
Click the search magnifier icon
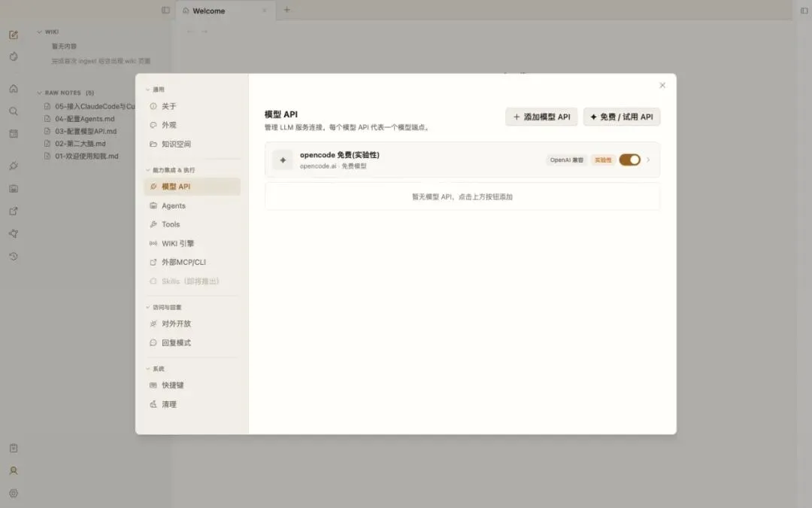coord(14,111)
